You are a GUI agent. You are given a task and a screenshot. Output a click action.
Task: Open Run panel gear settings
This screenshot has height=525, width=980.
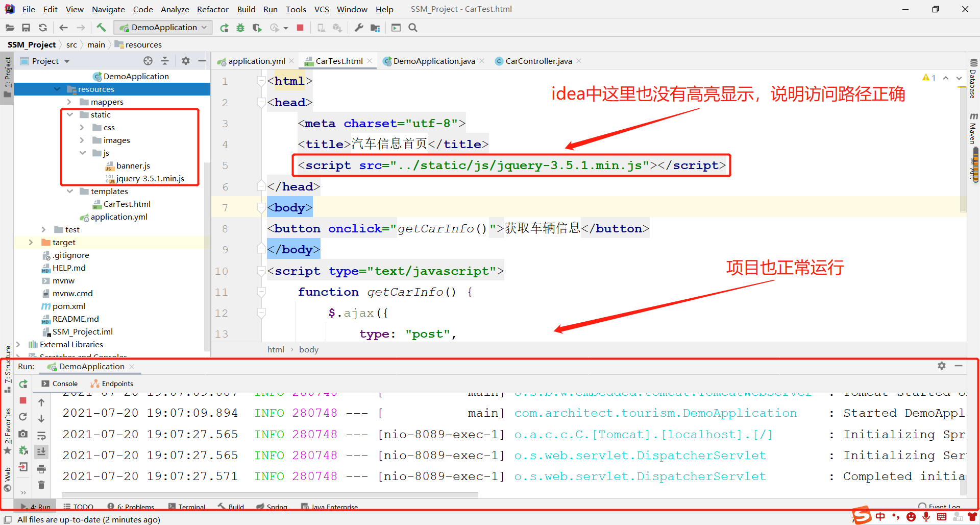point(942,366)
